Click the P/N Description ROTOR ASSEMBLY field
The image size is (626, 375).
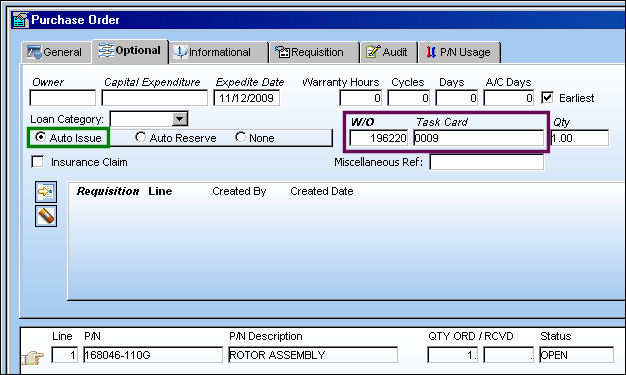[313, 355]
